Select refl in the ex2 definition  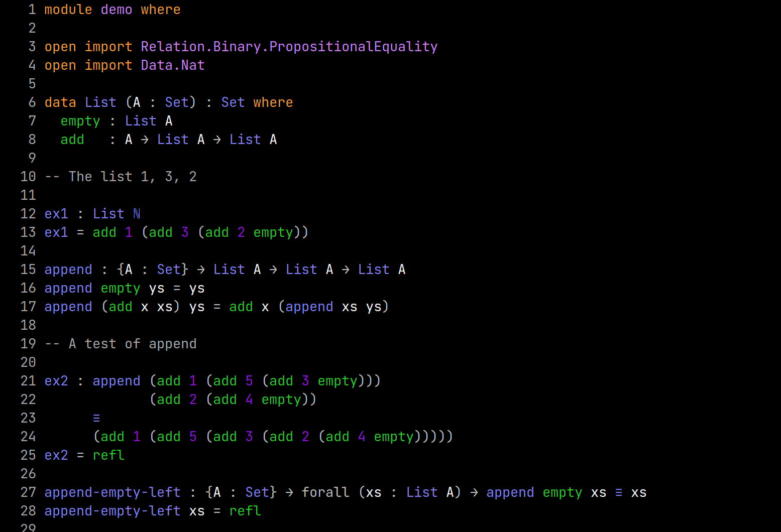[x=108, y=455]
